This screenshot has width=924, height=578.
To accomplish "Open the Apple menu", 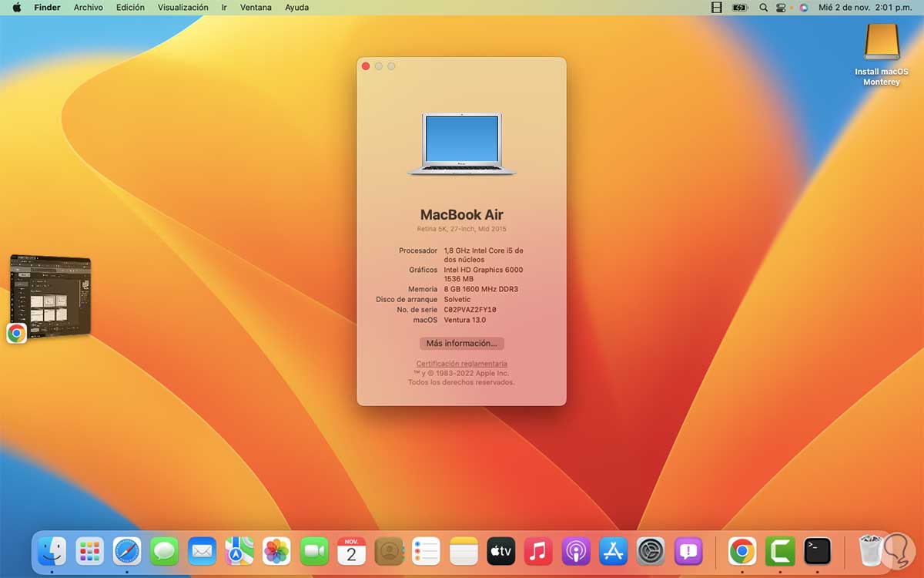I will 16,8.
